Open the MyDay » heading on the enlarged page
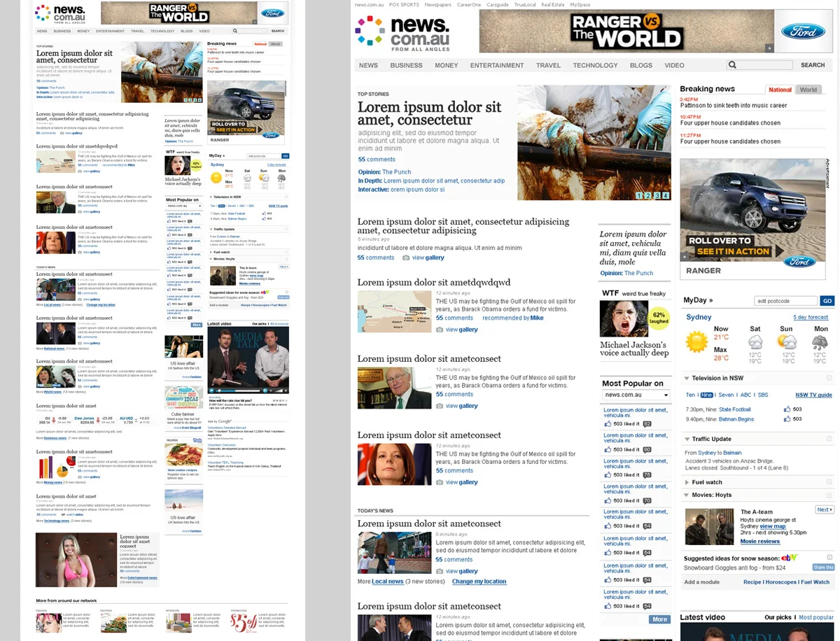The height and width of the screenshot is (641, 840). pos(698,300)
